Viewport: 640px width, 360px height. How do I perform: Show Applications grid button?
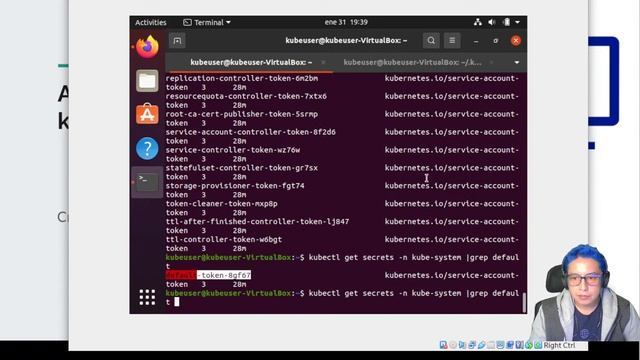(x=147, y=297)
